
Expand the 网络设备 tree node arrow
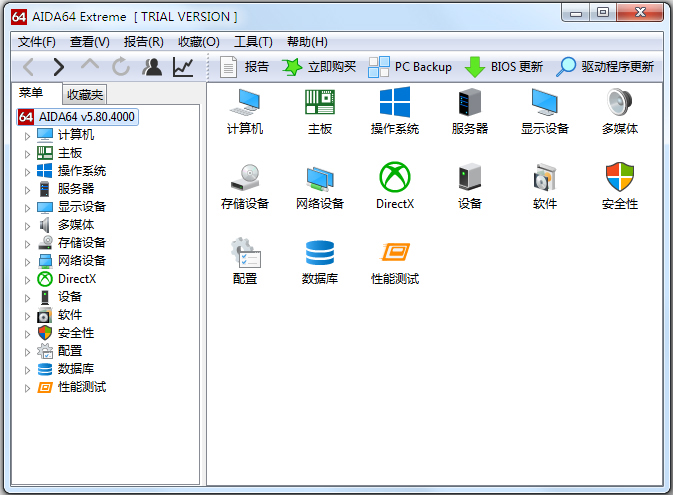27,262
